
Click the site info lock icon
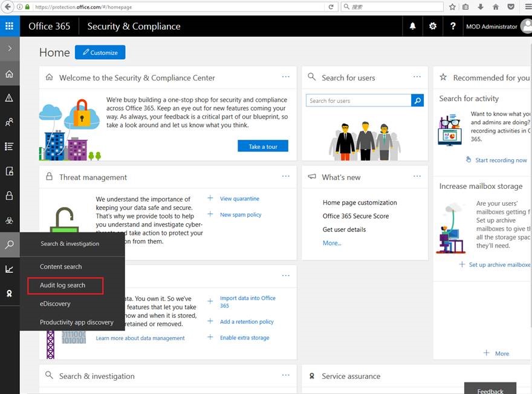(x=27, y=7)
